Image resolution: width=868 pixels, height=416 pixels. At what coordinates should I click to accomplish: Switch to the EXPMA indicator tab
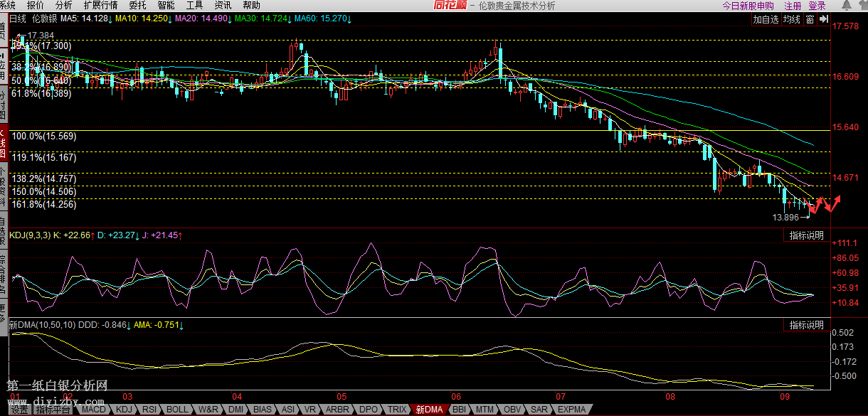coord(571,410)
